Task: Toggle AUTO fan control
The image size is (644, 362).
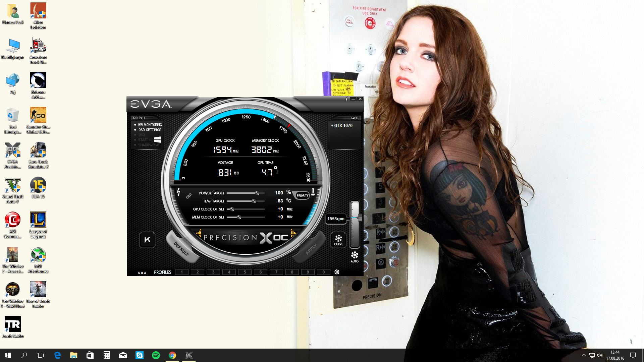Action: point(355,257)
